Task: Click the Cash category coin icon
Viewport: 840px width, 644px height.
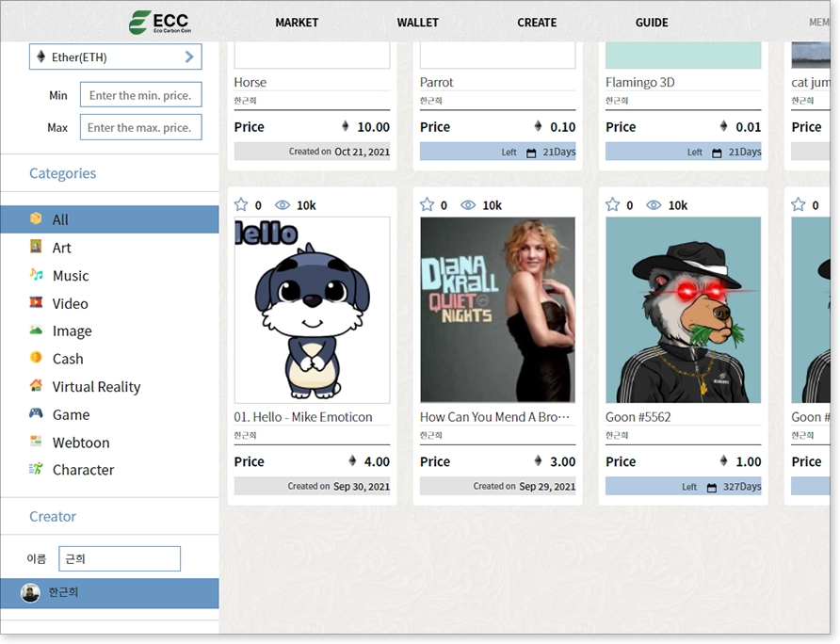Action: pos(36,358)
